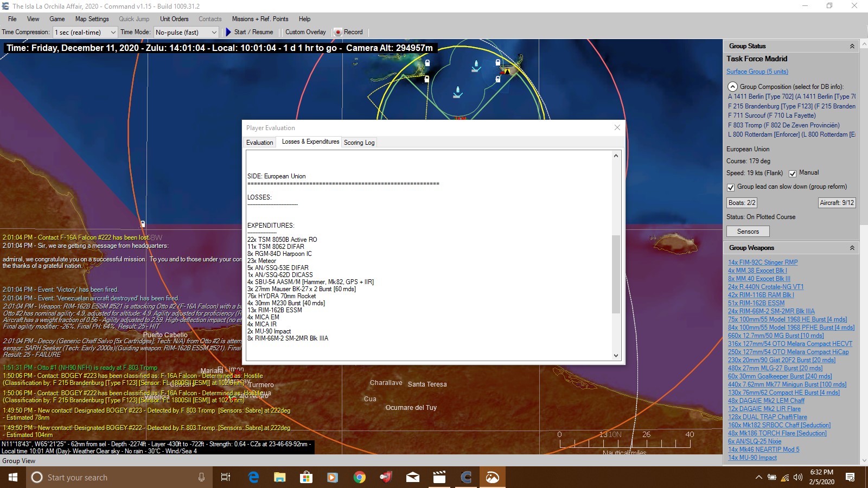This screenshot has height=488, width=868.
Task: Click the clock showing 6:32 PM
Action: 821,472
